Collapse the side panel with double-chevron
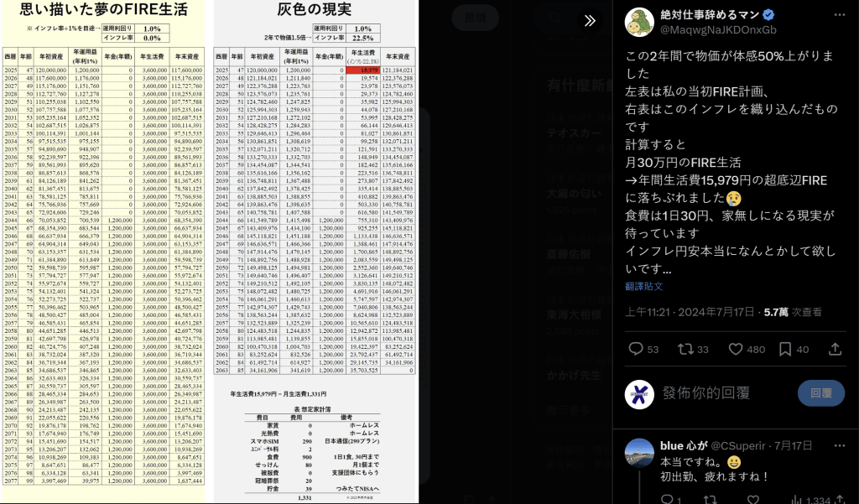 coord(590,21)
